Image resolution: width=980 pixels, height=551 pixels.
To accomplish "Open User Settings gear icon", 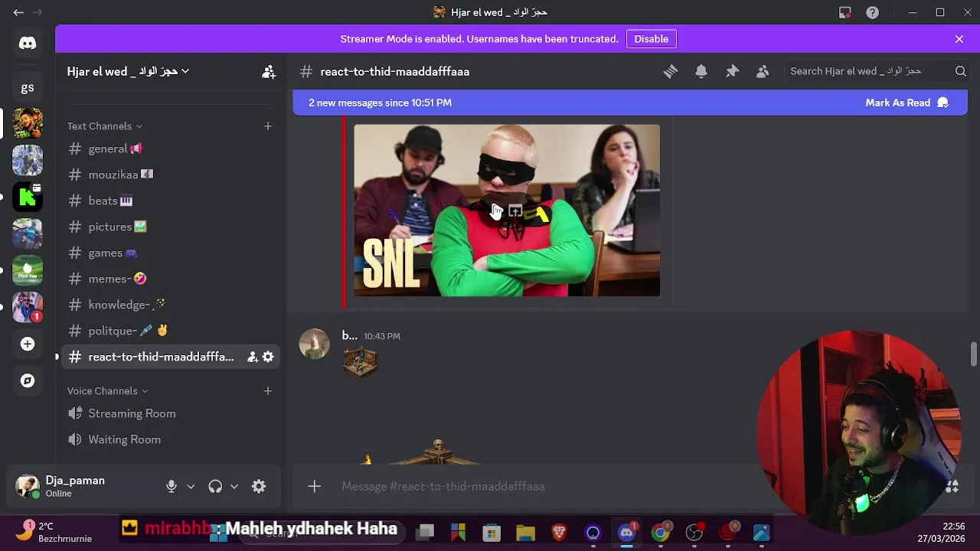I will pyautogui.click(x=259, y=487).
